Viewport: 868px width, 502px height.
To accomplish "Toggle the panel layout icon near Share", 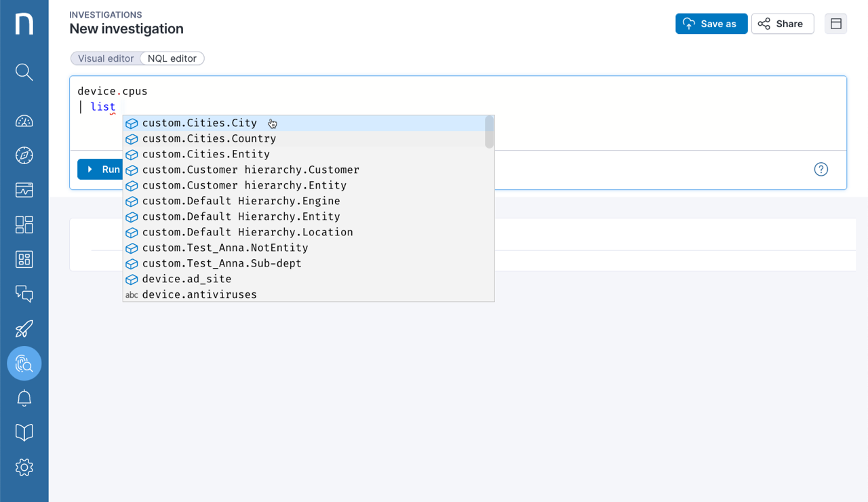I will [836, 24].
